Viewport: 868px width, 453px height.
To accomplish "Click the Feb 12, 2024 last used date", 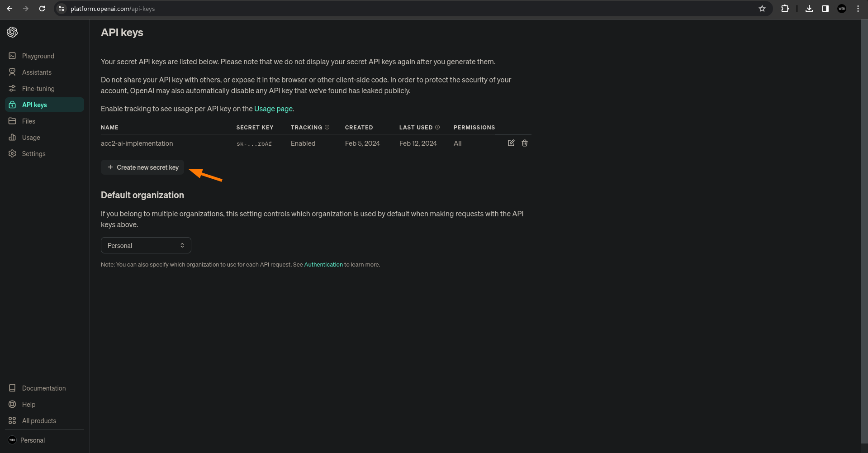I will pos(418,143).
